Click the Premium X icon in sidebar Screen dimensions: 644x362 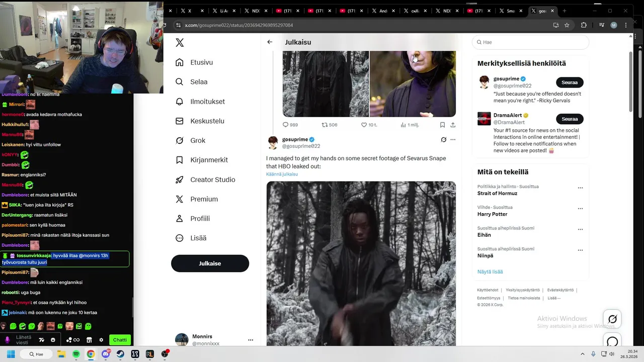[x=180, y=199]
